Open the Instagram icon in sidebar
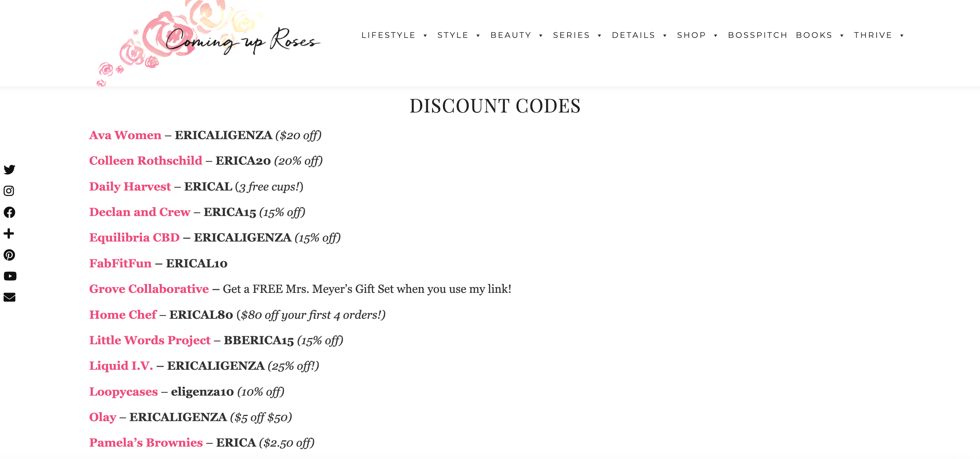The height and width of the screenshot is (459, 980). click(9, 191)
